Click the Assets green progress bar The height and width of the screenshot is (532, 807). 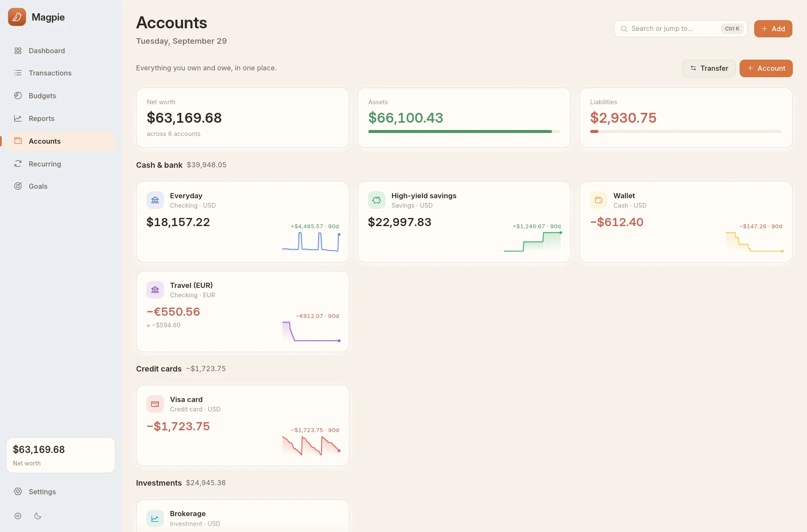click(464, 131)
